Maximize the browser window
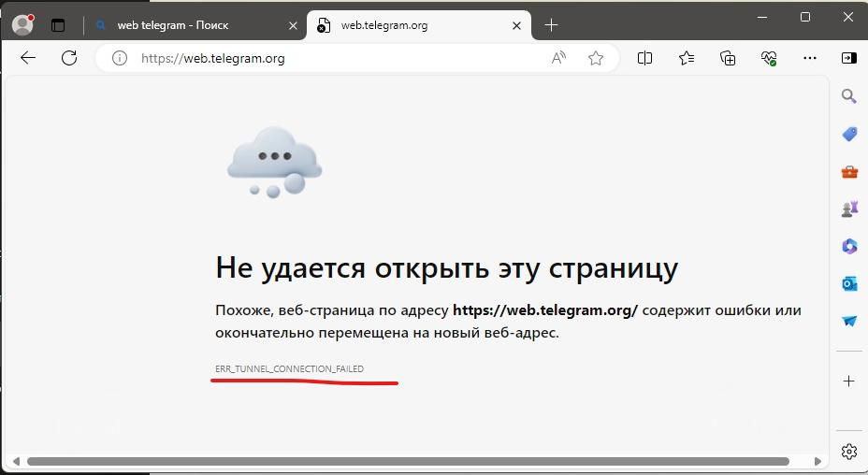Viewport: 868px width, 475px height. [805, 17]
